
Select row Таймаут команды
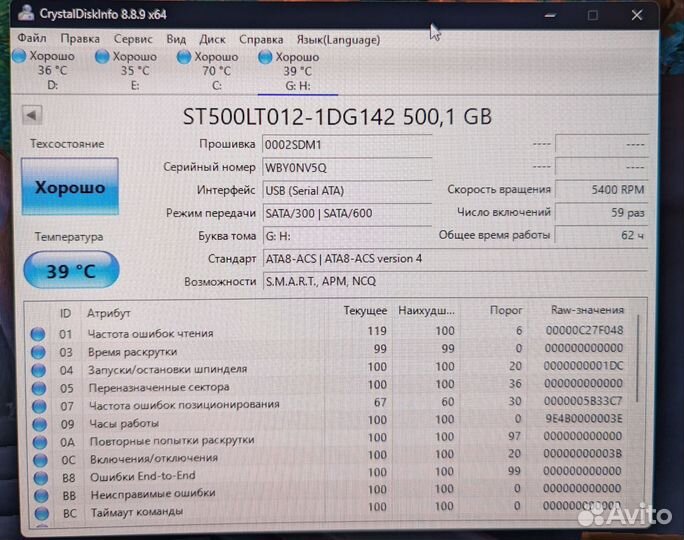(x=327, y=509)
